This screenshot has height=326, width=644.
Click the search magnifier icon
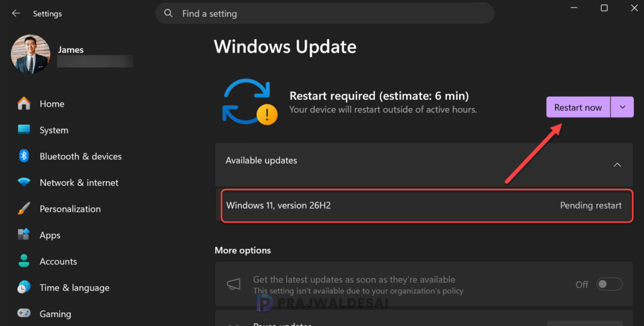click(x=169, y=13)
